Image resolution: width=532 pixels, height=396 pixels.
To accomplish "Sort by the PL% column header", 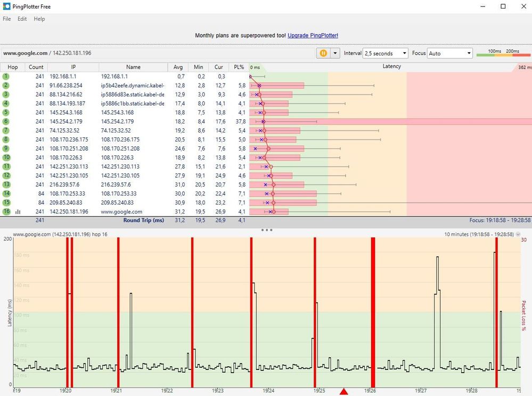I will 239,67.
